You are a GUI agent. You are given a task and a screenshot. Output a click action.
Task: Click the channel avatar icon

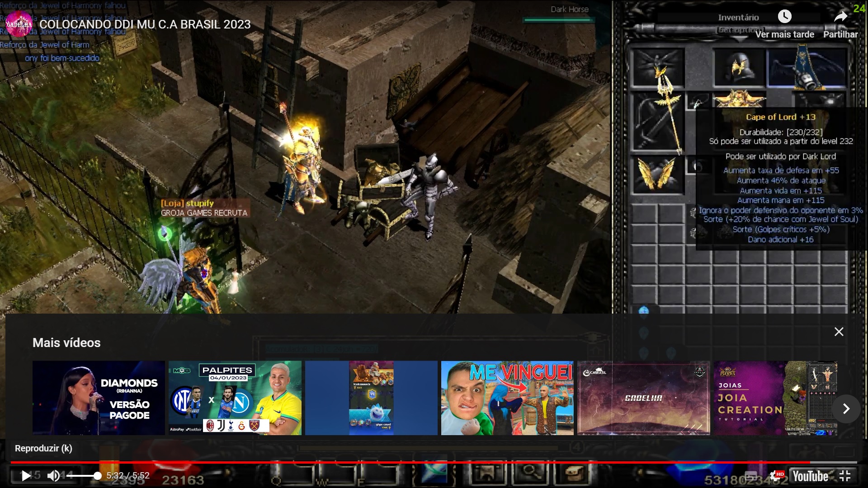[19, 24]
